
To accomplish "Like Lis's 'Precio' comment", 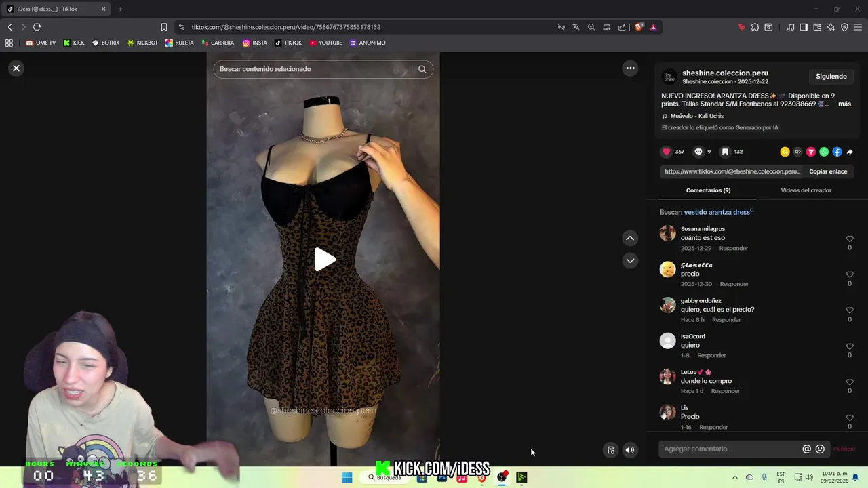I will pyautogui.click(x=850, y=418).
